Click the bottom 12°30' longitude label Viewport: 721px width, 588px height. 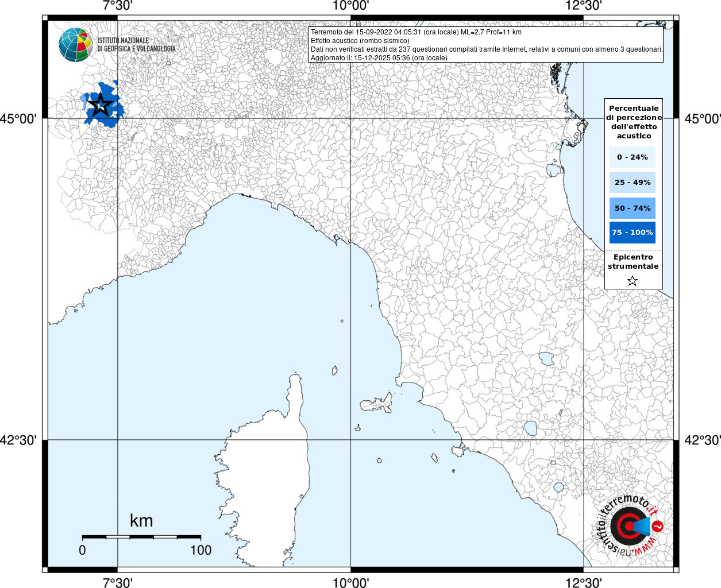pos(584,583)
